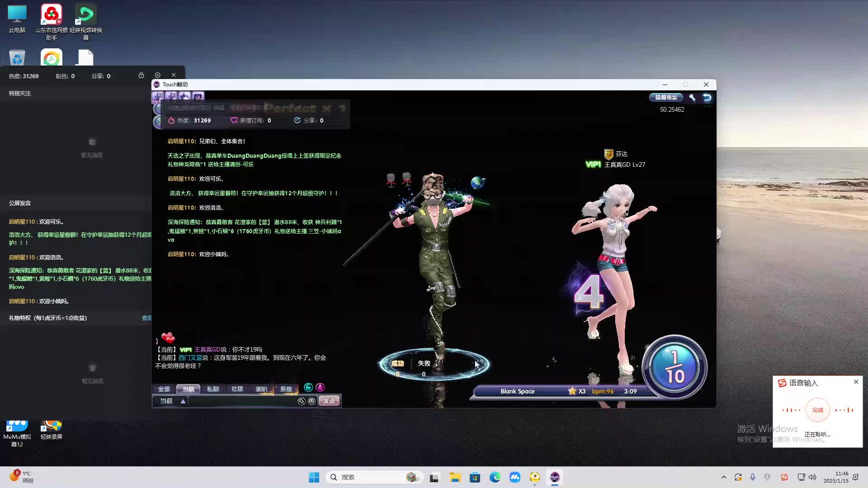Screen dimensions: 868x488
Task: Open the gear settings icon in overlay panel
Action: click(x=157, y=75)
